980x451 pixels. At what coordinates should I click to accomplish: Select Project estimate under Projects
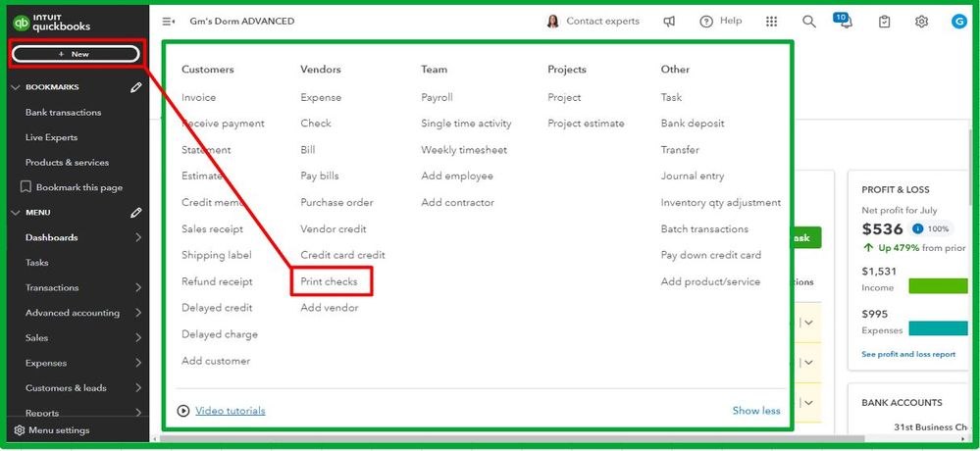point(586,124)
